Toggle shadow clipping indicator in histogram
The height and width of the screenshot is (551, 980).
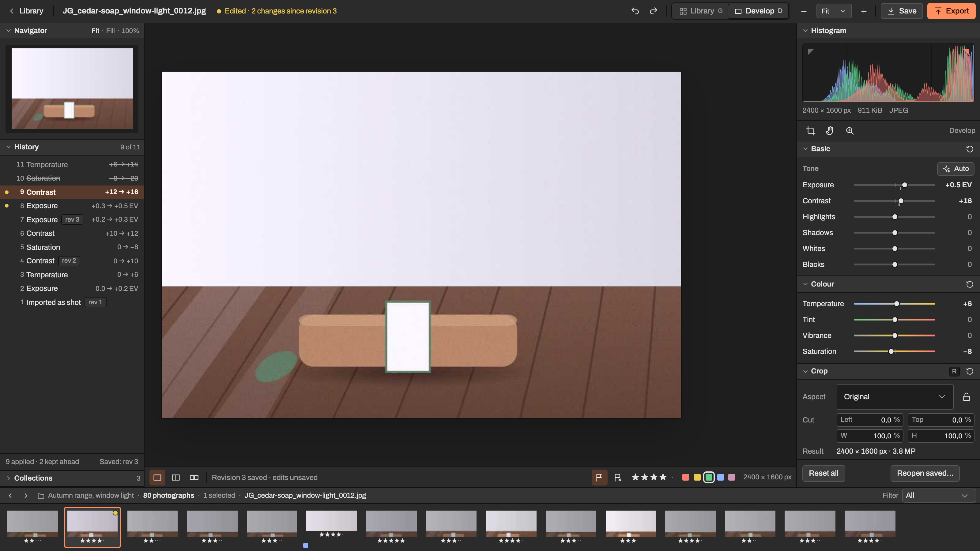click(x=810, y=51)
